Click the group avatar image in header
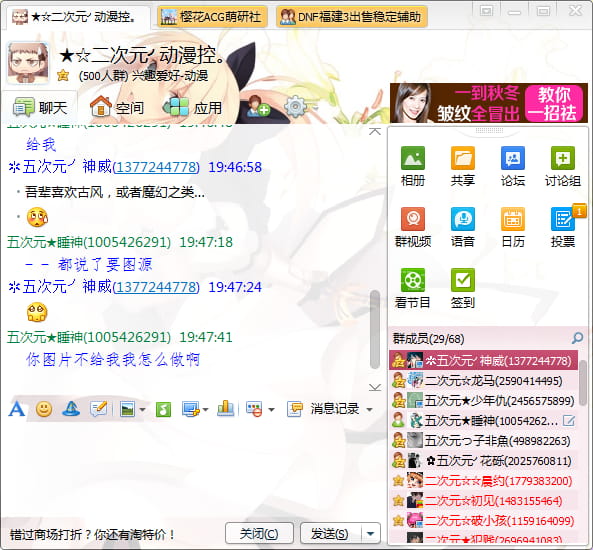The height and width of the screenshot is (550, 593). click(x=28, y=63)
